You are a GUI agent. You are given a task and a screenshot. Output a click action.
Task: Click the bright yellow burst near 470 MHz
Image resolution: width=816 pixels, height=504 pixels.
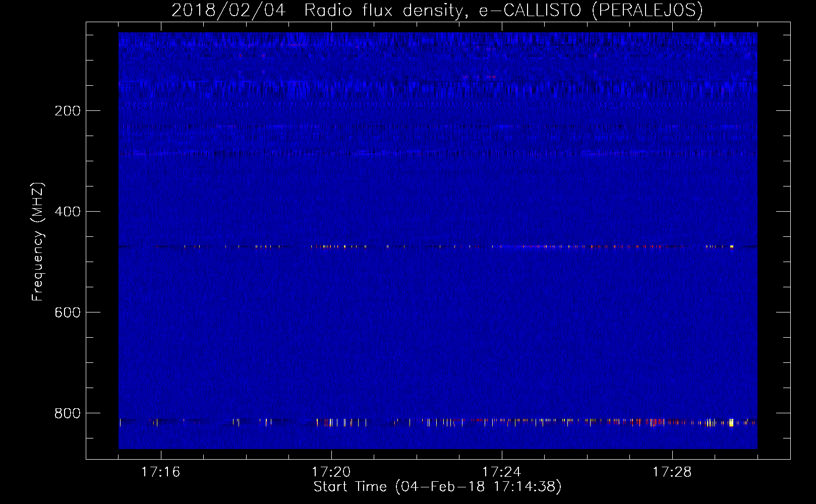coord(731,246)
